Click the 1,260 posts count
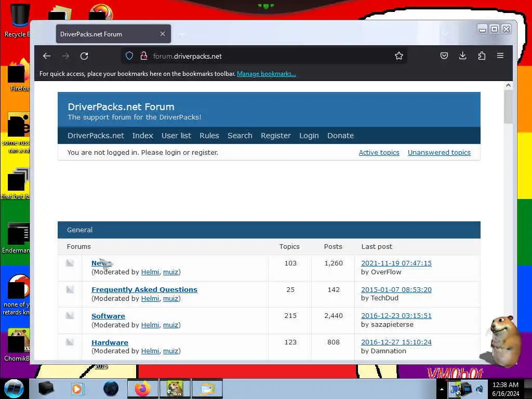The height and width of the screenshot is (399, 532). [334, 263]
